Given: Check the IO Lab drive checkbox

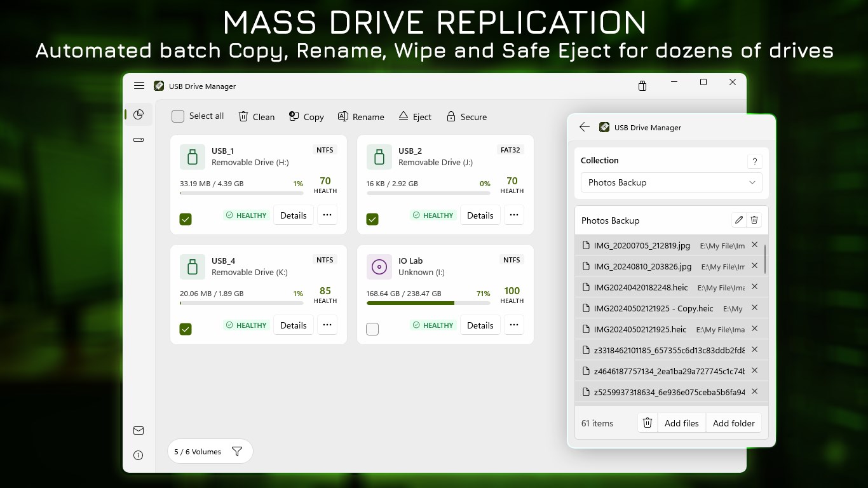Looking at the screenshot, I should pos(372,329).
